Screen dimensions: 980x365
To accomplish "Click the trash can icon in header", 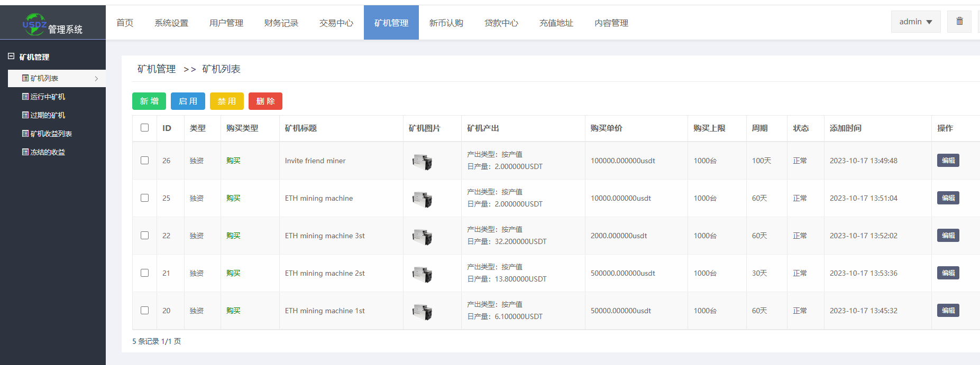I will click(959, 22).
